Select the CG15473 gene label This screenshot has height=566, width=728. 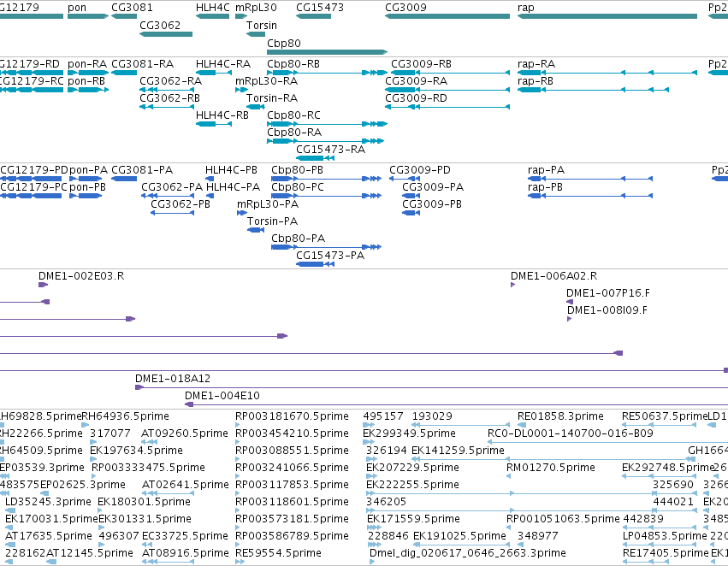(x=320, y=8)
